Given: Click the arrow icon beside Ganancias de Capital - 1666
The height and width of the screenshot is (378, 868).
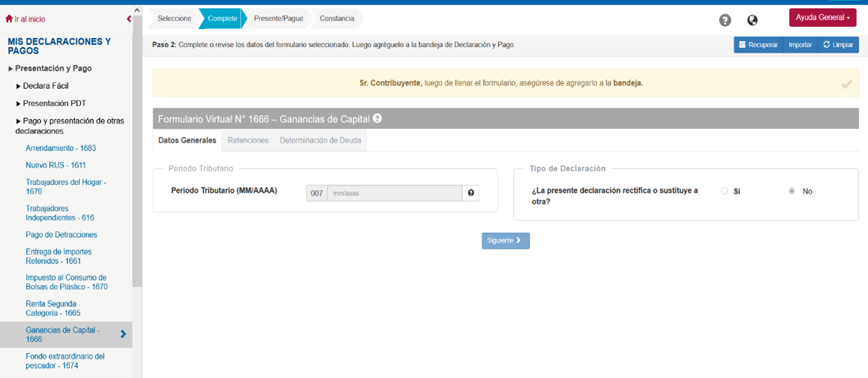Looking at the screenshot, I should pyautogui.click(x=123, y=334).
